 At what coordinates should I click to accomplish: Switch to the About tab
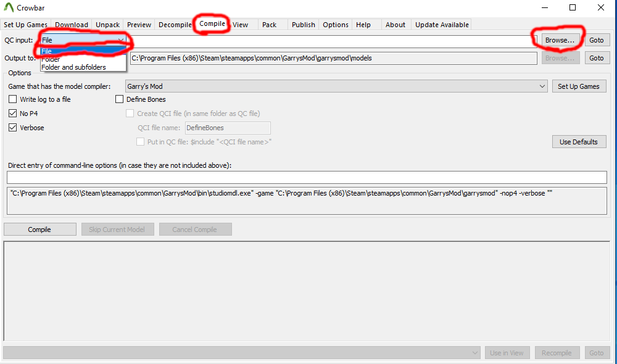[395, 25]
